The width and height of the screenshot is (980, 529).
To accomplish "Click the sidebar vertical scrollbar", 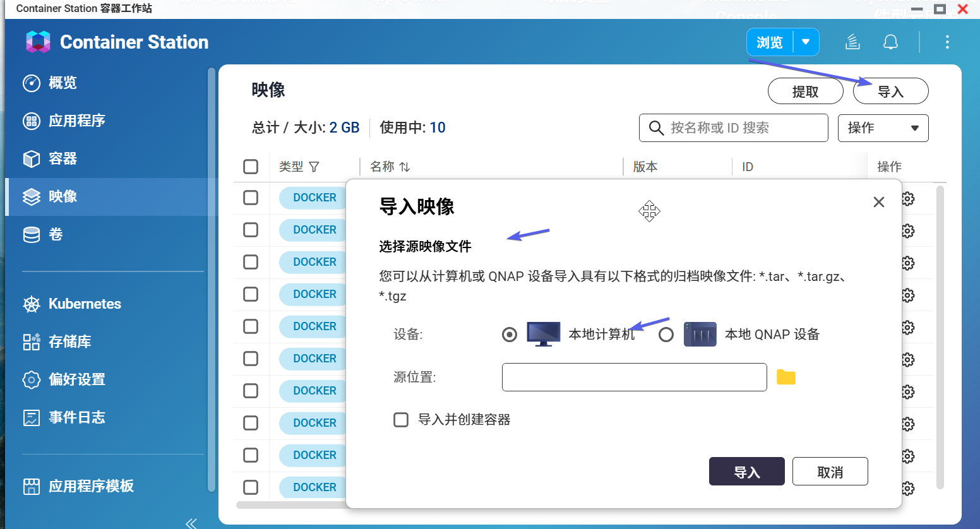I will pos(212,280).
